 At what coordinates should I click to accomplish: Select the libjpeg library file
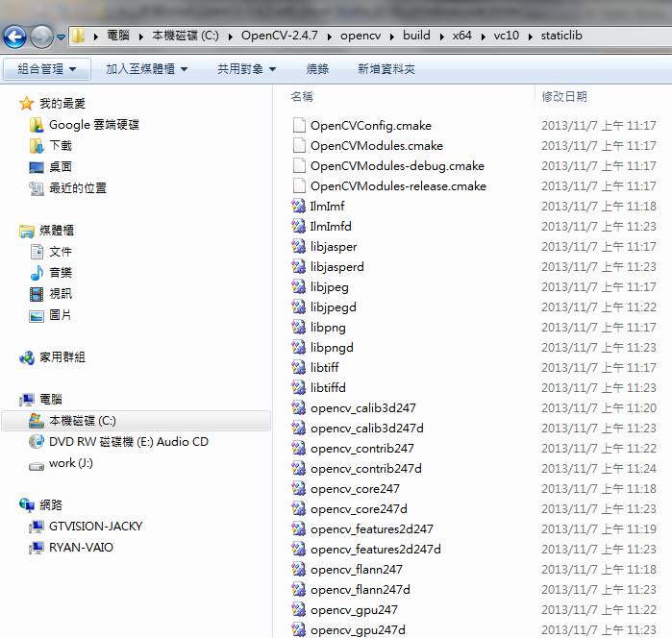329,287
